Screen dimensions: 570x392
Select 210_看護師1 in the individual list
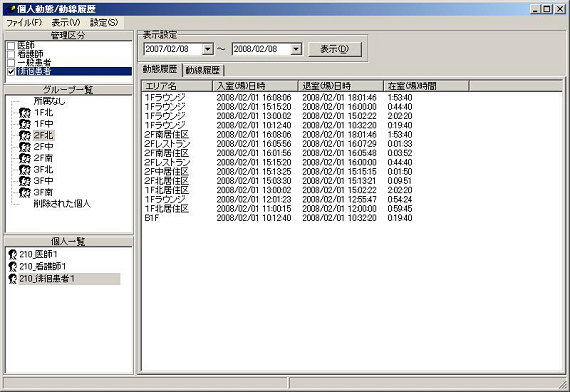[43, 267]
